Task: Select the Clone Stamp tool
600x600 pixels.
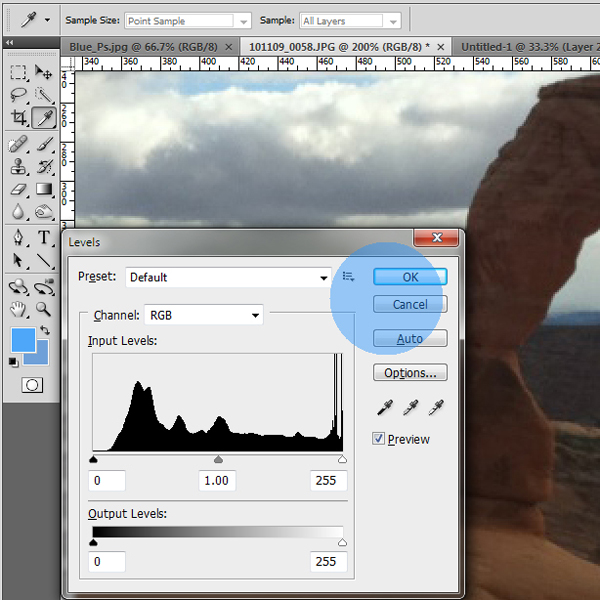Action: pos(18,167)
